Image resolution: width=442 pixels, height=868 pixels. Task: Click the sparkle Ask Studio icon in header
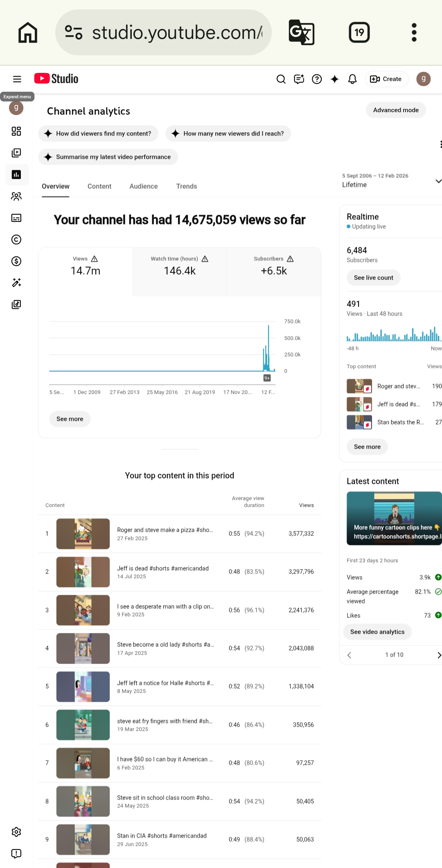(335, 79)
